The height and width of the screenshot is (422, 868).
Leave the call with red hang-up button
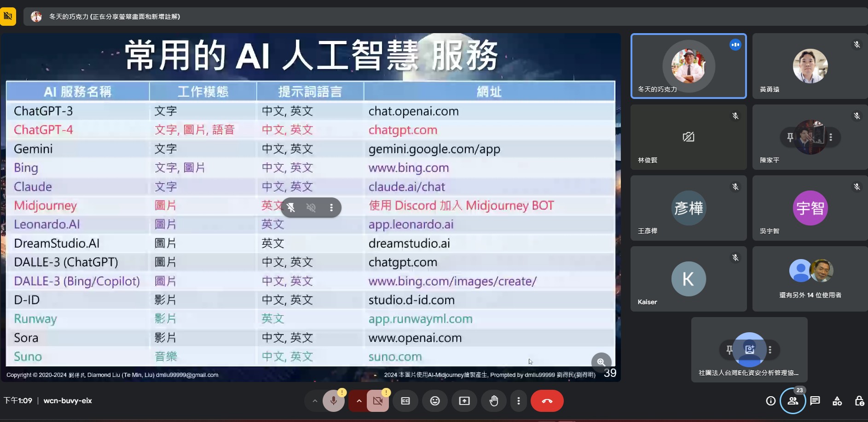tap(547, 401)
